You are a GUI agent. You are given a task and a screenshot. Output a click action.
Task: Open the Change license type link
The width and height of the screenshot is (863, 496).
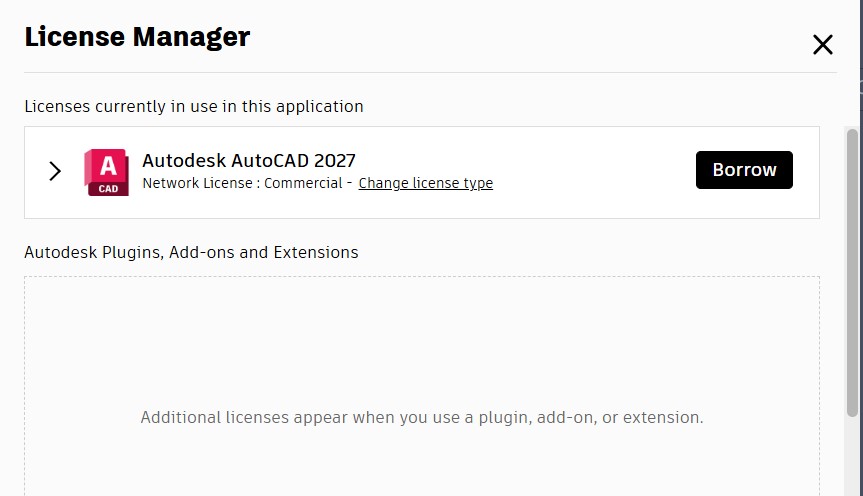point(425,183)
